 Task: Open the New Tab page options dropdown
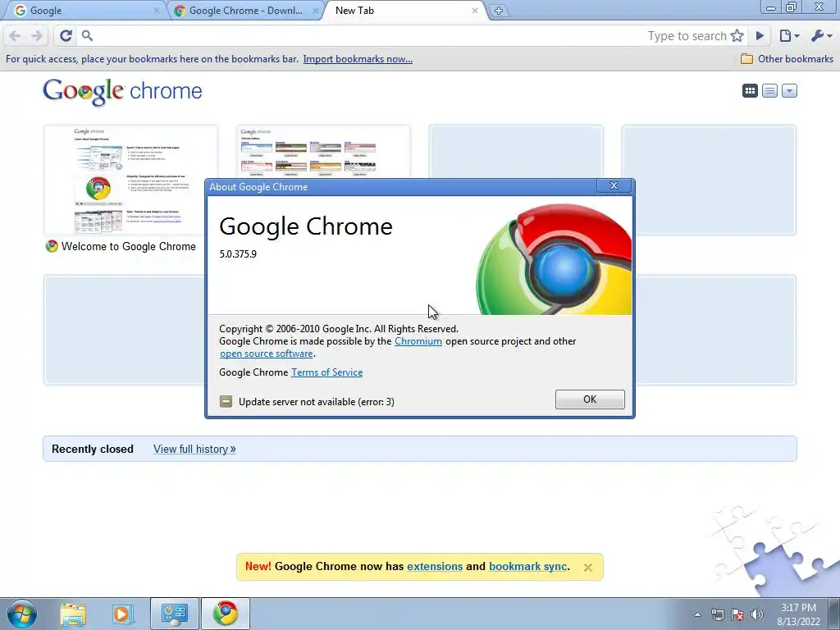click(789, 90)
